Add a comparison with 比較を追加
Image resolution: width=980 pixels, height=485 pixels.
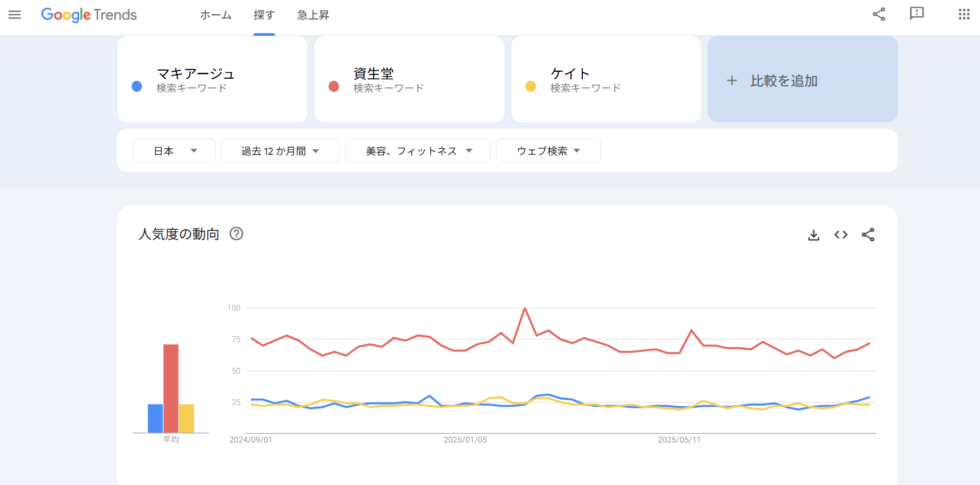click(802, 79)
